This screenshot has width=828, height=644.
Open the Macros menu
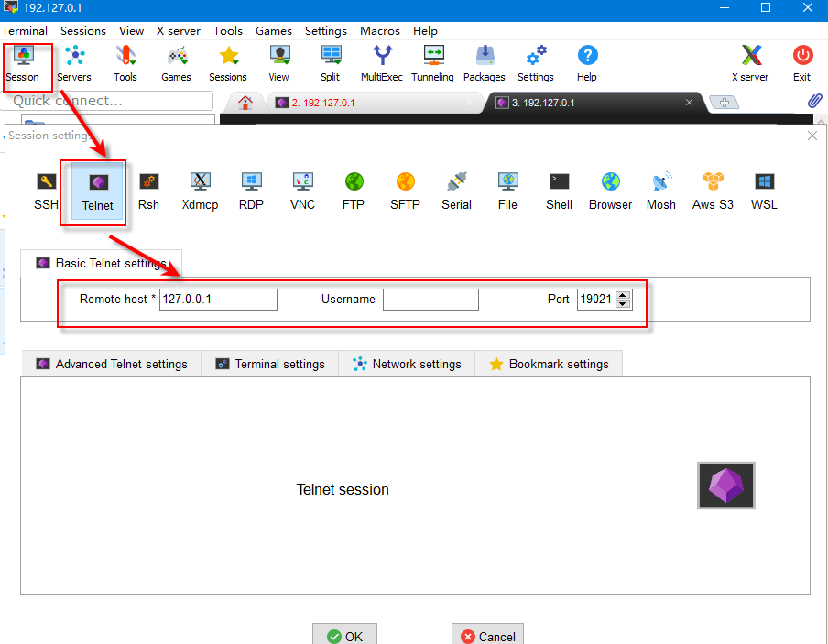tap(380, 30)
